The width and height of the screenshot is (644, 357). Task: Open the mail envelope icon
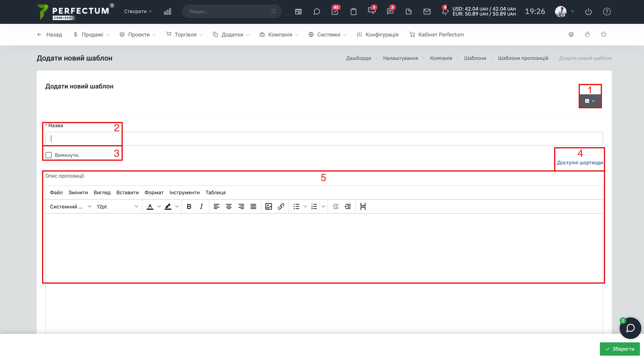[x=427, y=11]
